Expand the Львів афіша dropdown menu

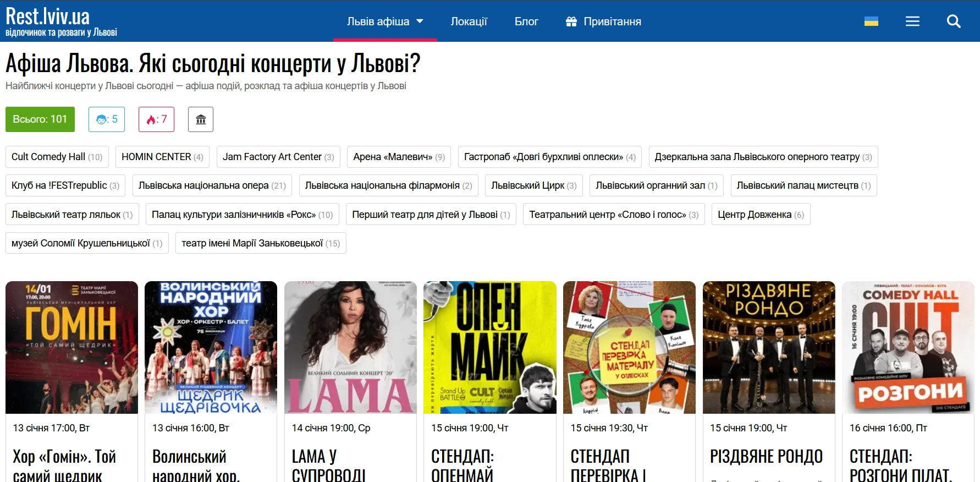point(385,21)
